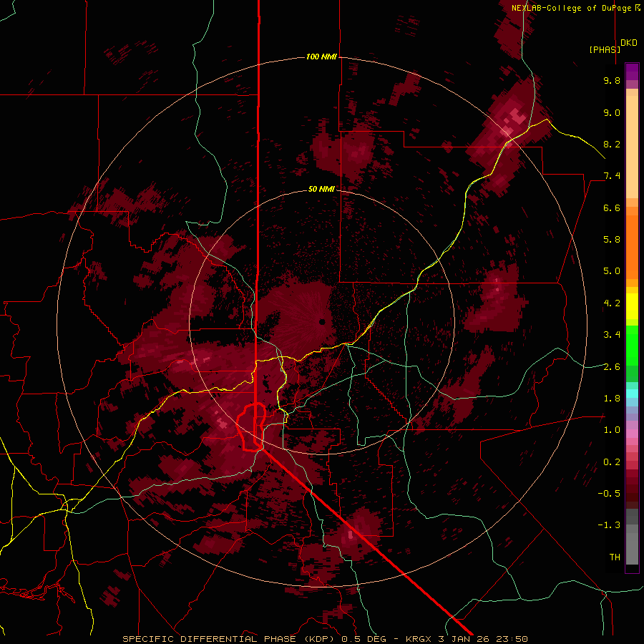Click the black radar site dot at the ring center

323,321
